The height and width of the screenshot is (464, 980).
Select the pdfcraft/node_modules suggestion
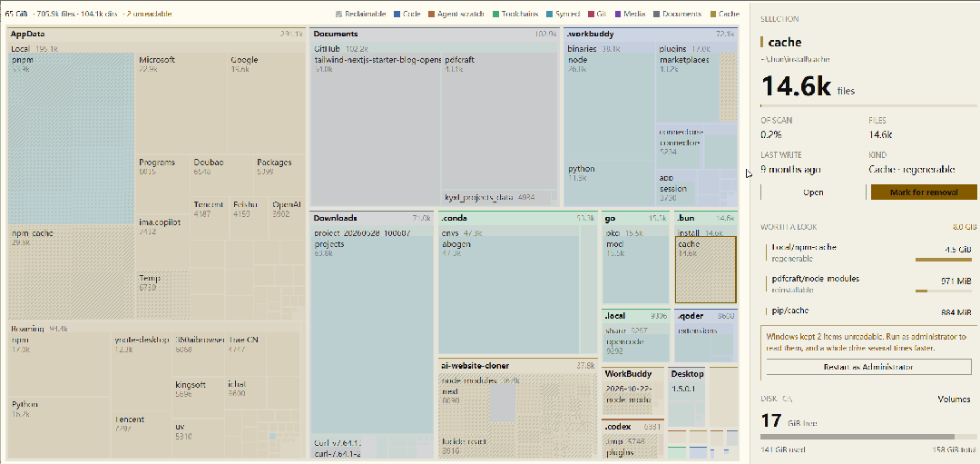coord(868,283)
